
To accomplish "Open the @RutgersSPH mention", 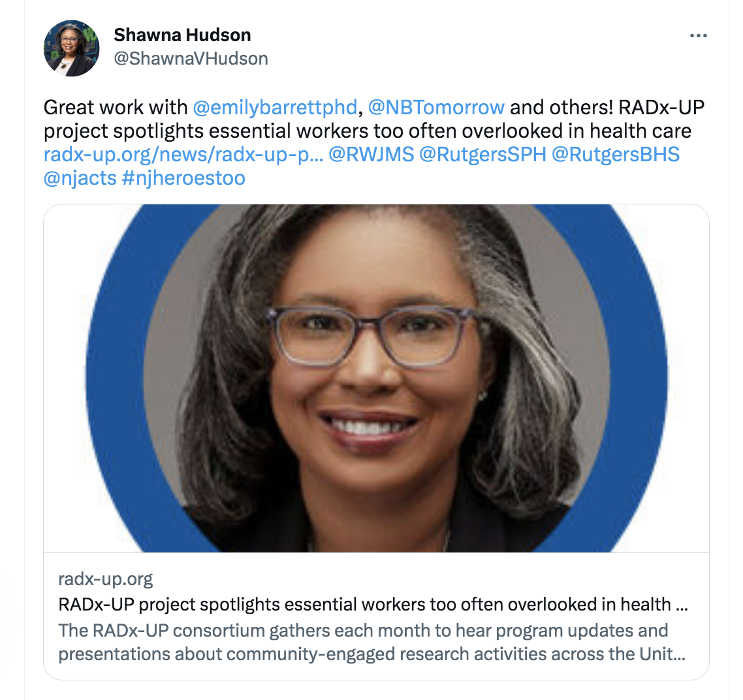I will (482, 155).
